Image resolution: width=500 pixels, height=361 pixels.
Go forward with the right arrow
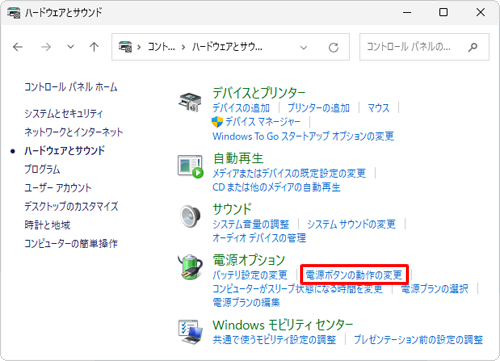[x=46, y=47]
